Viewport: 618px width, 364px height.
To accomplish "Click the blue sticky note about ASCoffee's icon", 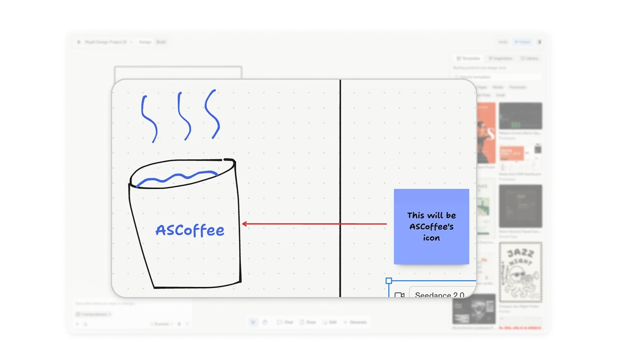I will (431, 226).
